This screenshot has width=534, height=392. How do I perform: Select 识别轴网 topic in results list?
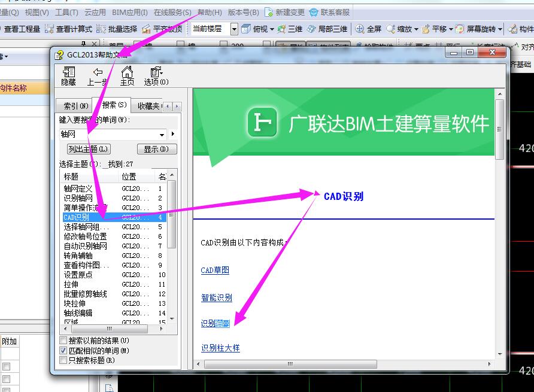coord(114,198)
